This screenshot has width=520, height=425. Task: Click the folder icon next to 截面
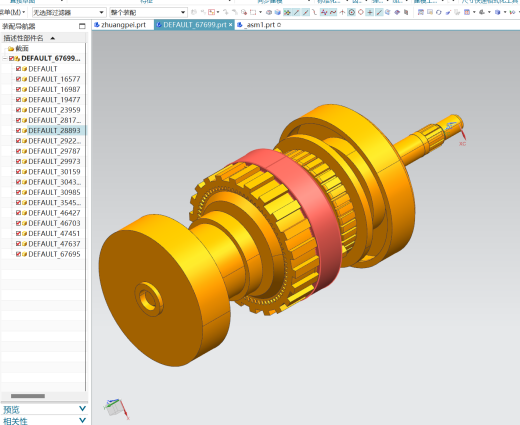[11, 48]
